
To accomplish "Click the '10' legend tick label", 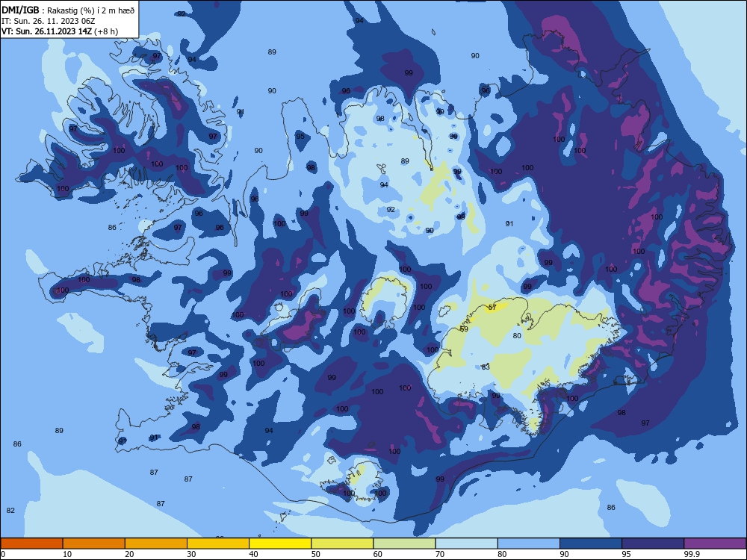I will [x=67, y=554].
